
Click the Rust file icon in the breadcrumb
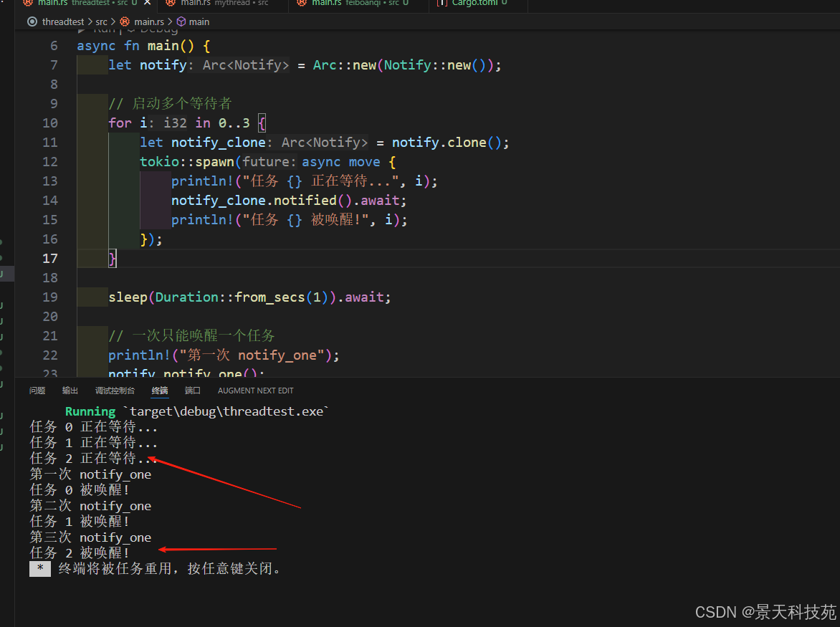(x=125, y=22)
